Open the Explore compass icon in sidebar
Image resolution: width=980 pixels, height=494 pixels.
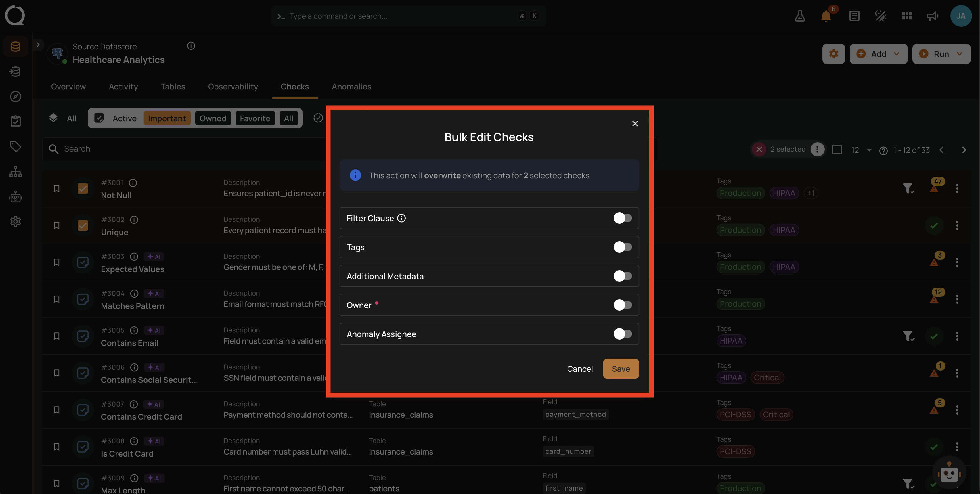coord(16,96)
